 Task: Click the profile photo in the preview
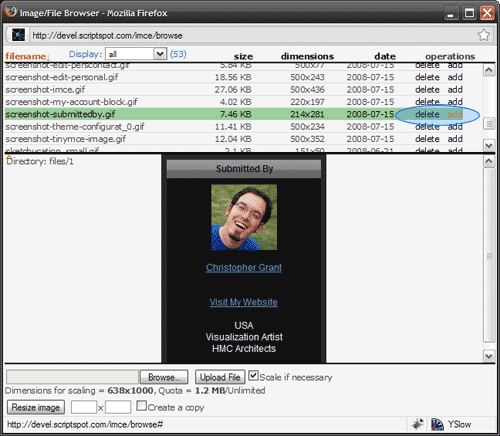click(244, 217)
